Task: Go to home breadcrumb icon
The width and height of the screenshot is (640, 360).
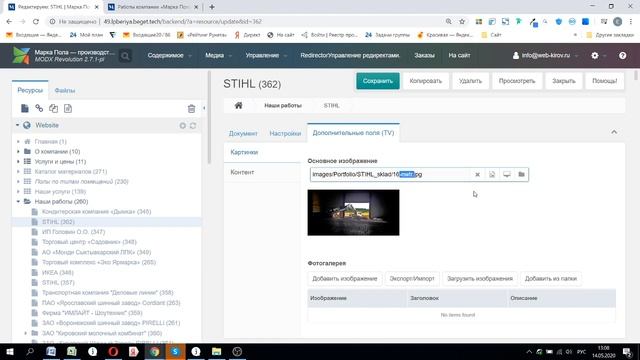Action: point(238,106)
